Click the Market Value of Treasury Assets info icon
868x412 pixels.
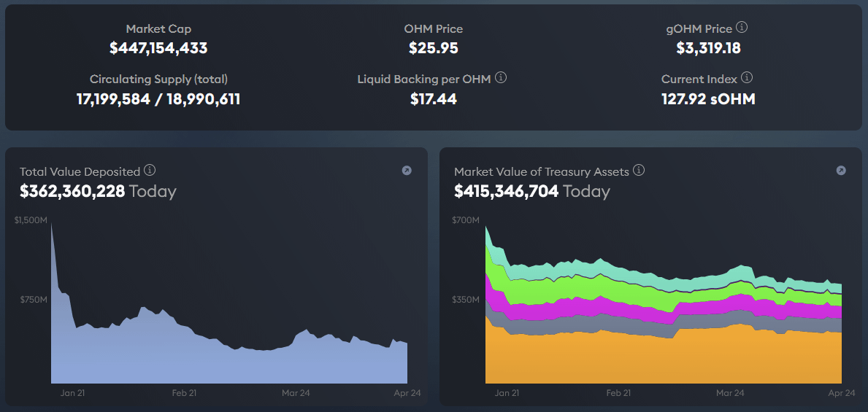click(x=639, y=171)
